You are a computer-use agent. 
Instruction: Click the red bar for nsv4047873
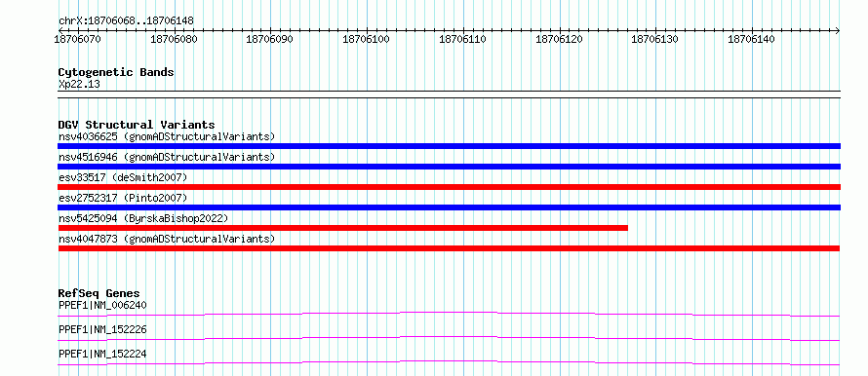(x=449, y=248)
